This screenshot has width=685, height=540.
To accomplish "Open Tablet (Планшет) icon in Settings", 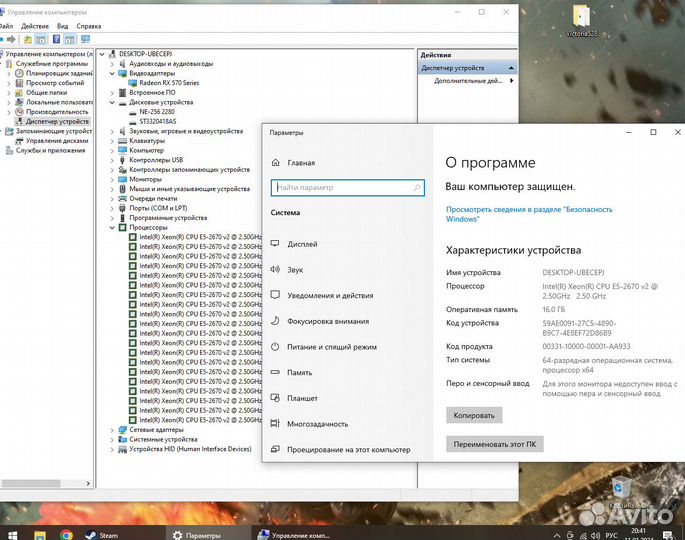I will (275, 398).
